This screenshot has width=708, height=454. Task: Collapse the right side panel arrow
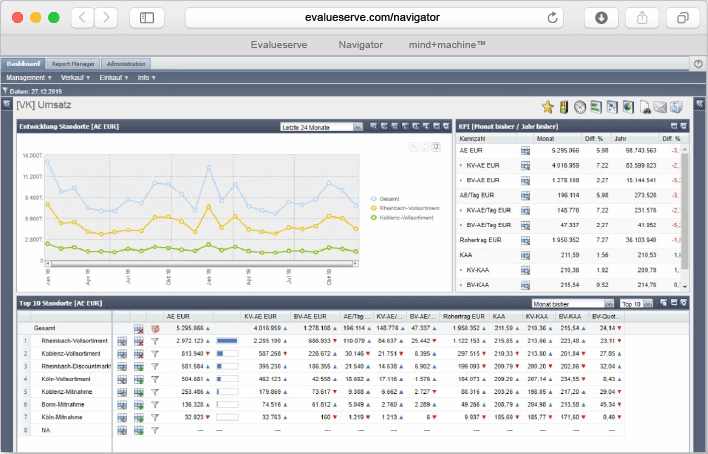pyautogui.click(x=699, y=104)
